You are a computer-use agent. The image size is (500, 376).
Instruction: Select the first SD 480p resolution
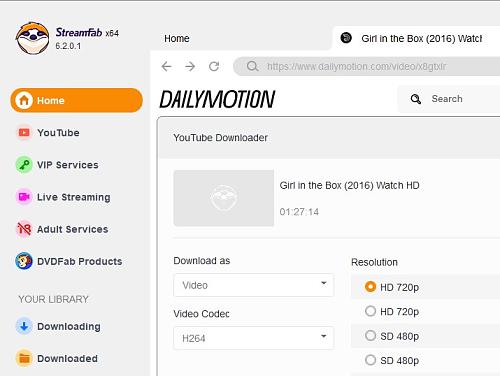370,335
